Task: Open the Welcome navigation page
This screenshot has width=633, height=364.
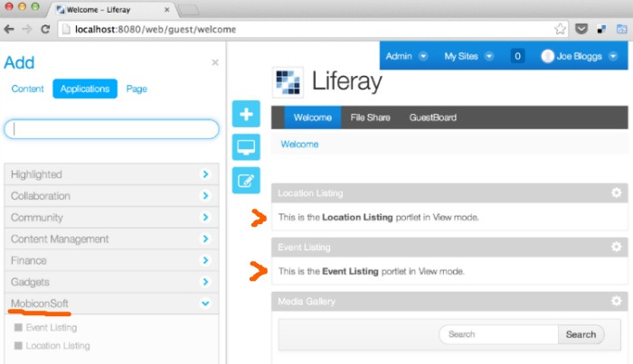Action: click(313, 117)
